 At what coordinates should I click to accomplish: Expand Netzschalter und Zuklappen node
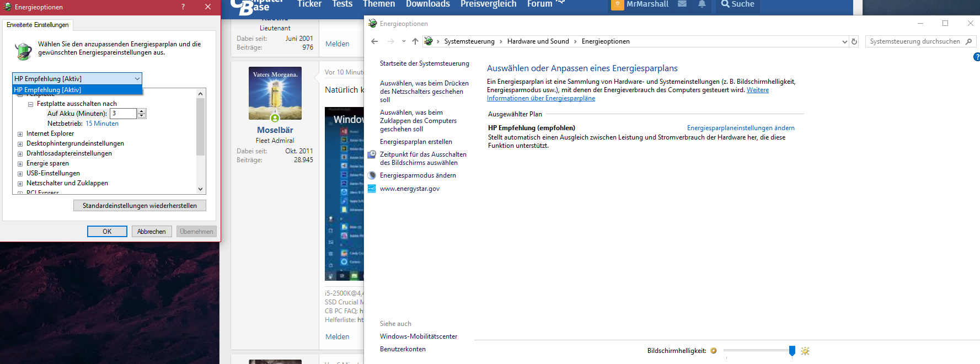[20, 184]
